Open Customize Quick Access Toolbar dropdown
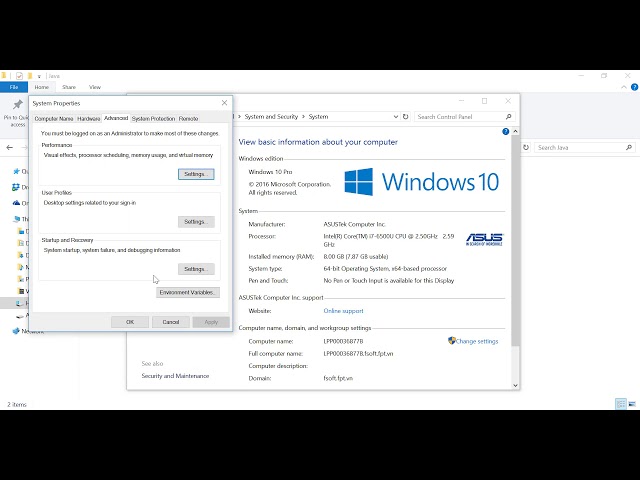This screenshot has height=480, width=640. point(39,76)
